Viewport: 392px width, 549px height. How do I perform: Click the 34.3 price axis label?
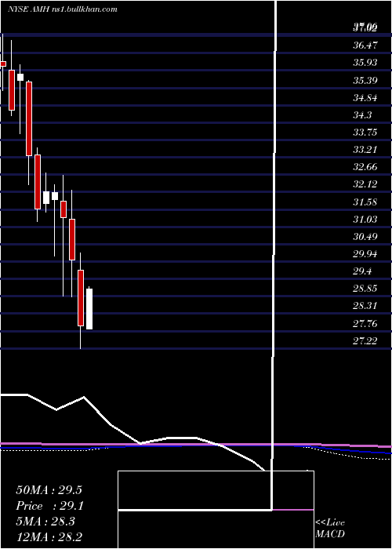pyautogui.click(x=362, y=115)
